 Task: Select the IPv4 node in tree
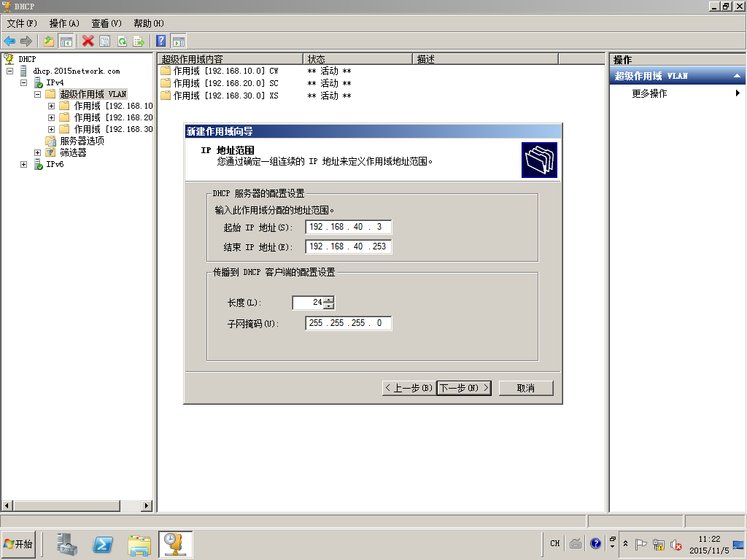click(x=55, y=82)
